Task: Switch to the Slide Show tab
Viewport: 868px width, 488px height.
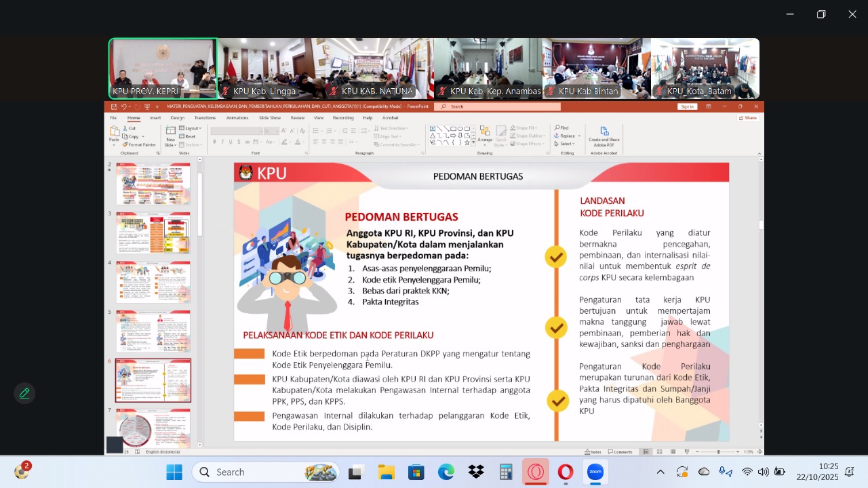Action: pyautogui.click(x=270, y=118)
